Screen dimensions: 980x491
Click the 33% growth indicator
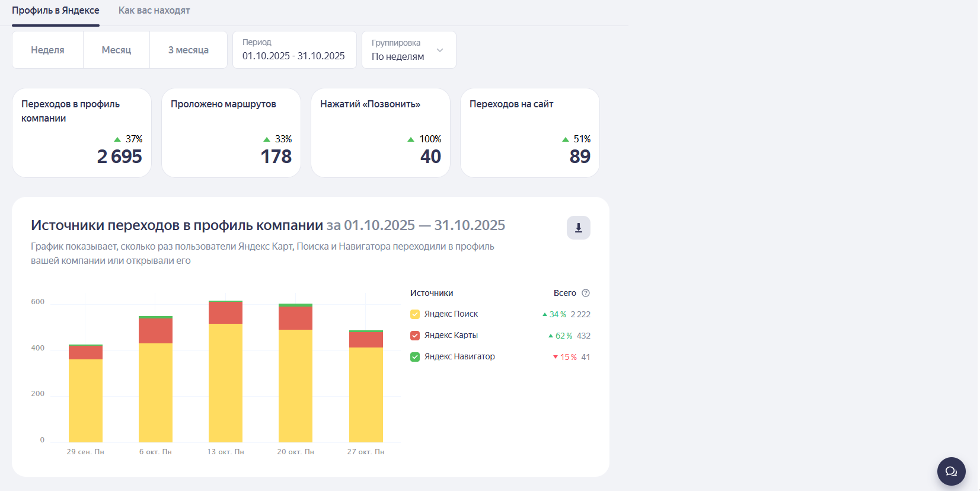(x=277, y=139)
